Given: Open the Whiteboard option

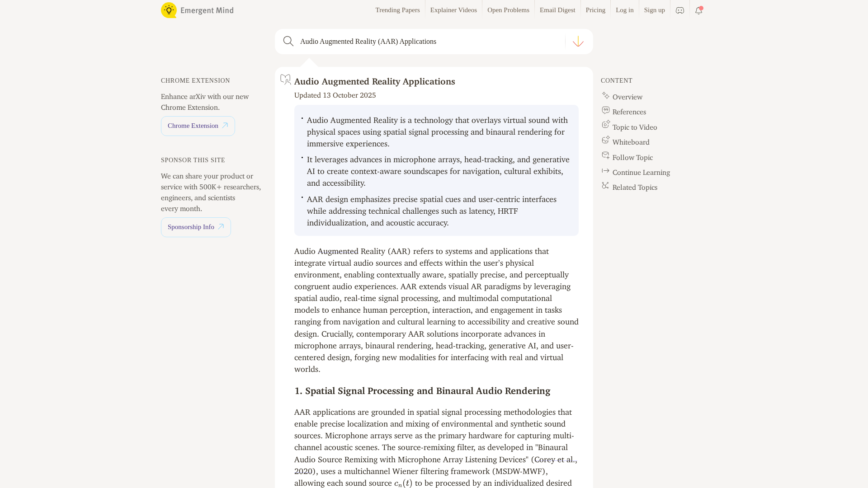Looking at the screenshot, I should pos(631,142).
